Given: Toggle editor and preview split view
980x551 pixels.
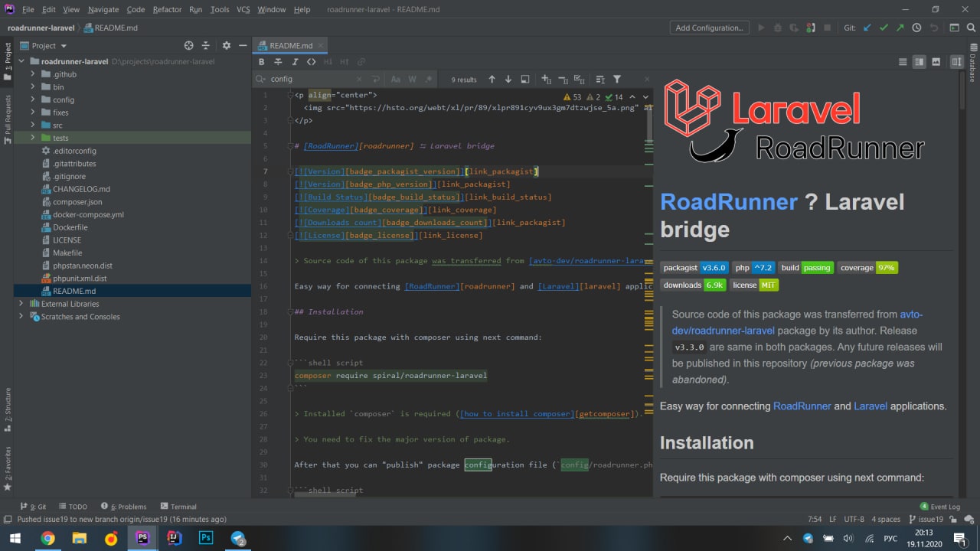Looking at the screenshot, I should [919, 62].
